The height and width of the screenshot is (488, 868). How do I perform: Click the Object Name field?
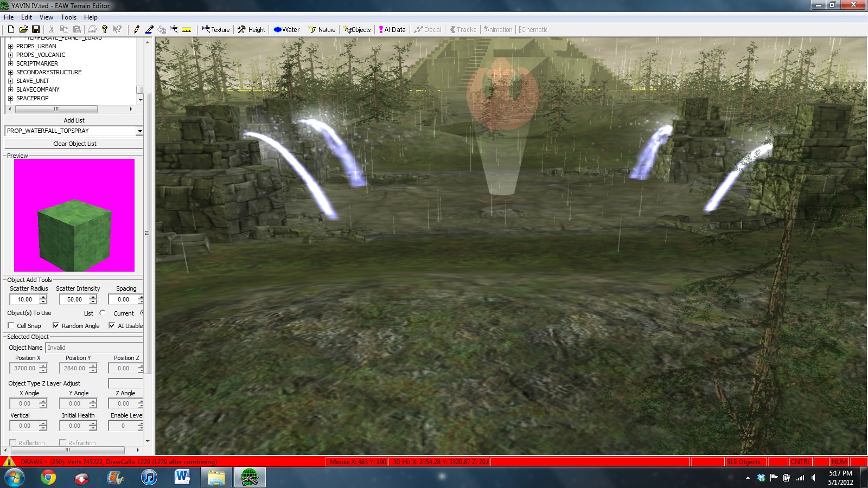tap(94, 348)
